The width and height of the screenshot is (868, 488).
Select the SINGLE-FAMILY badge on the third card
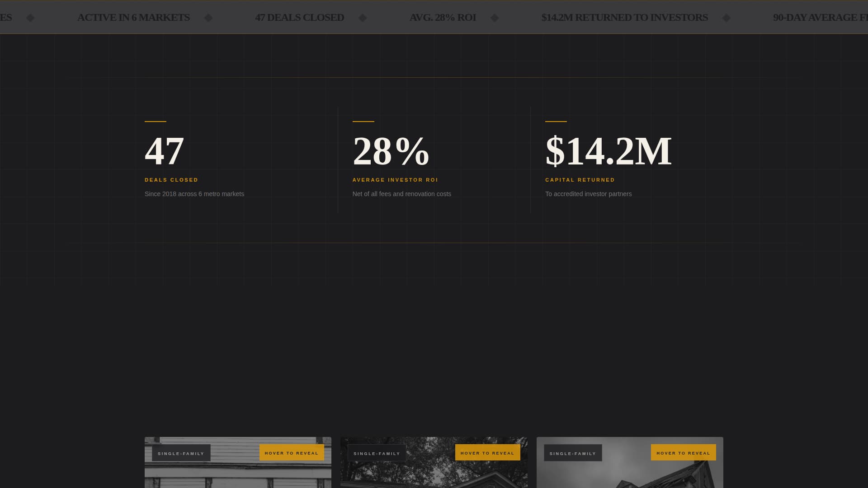pyautogui.click(x=573, y=453)
